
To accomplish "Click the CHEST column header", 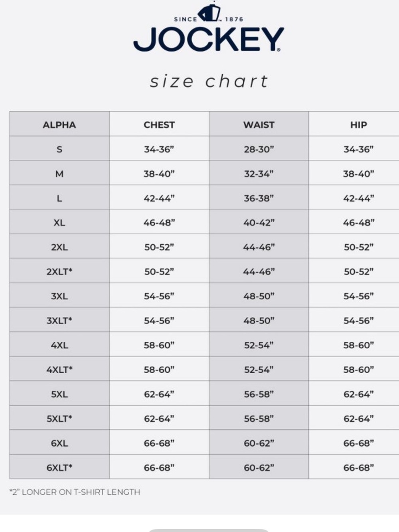I will tap(159, 125).
